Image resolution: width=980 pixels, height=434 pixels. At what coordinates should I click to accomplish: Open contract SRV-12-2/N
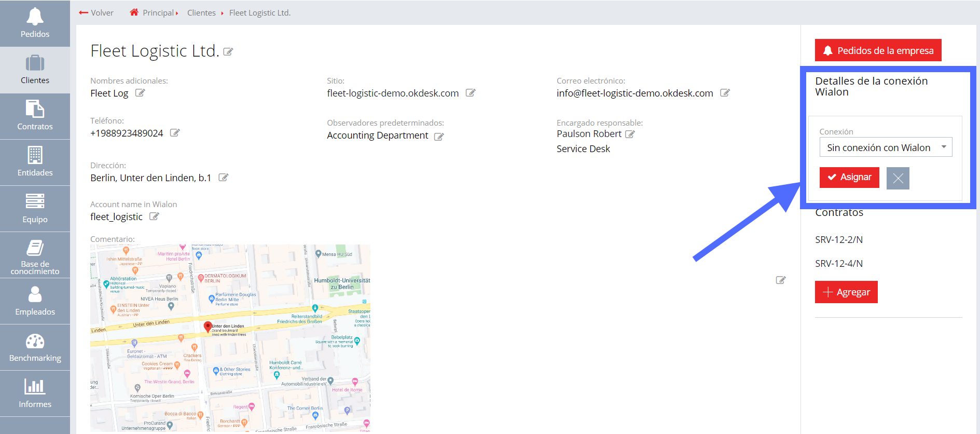(839, 239)
